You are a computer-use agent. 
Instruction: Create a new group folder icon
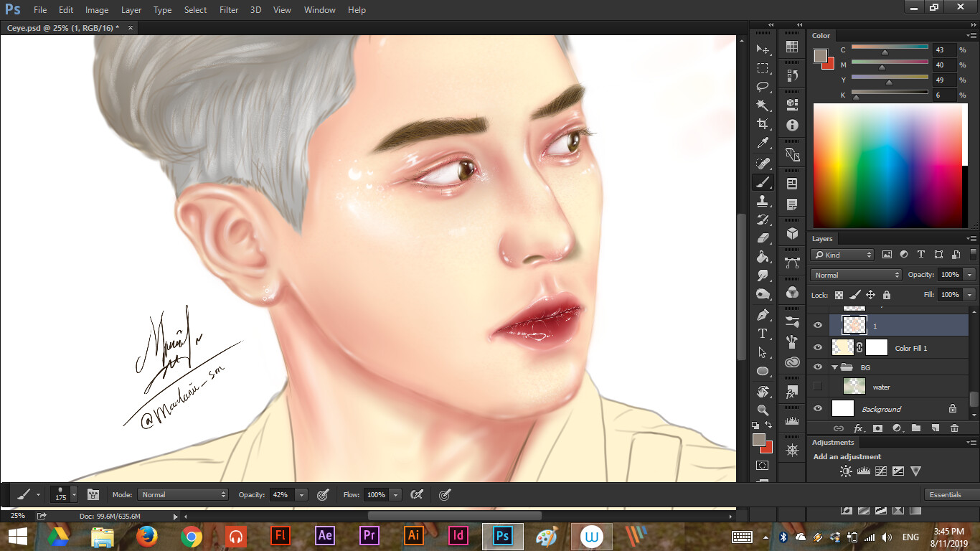pyautogui.click(x=915, y=428)
